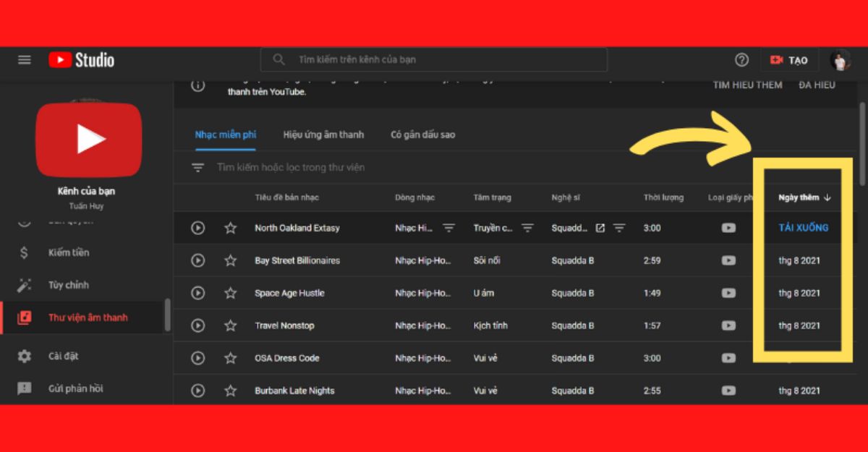The image size is (868, 452).
Task: Play Space Age Hustle track
Action: coord(197,293)
